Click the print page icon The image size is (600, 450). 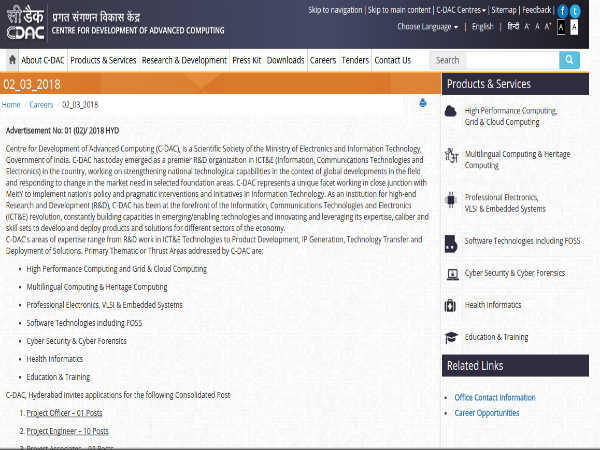pyautogui.click(x=423, y=103)
